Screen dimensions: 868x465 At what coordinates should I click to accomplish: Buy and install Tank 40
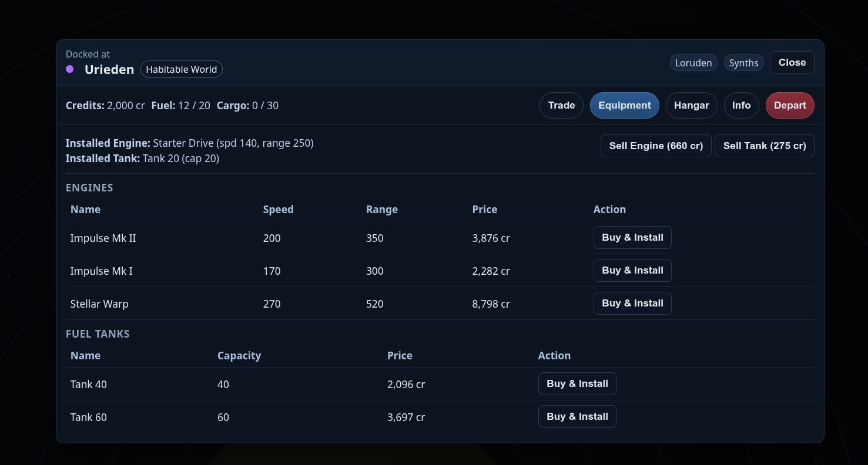tap(577, 384)
